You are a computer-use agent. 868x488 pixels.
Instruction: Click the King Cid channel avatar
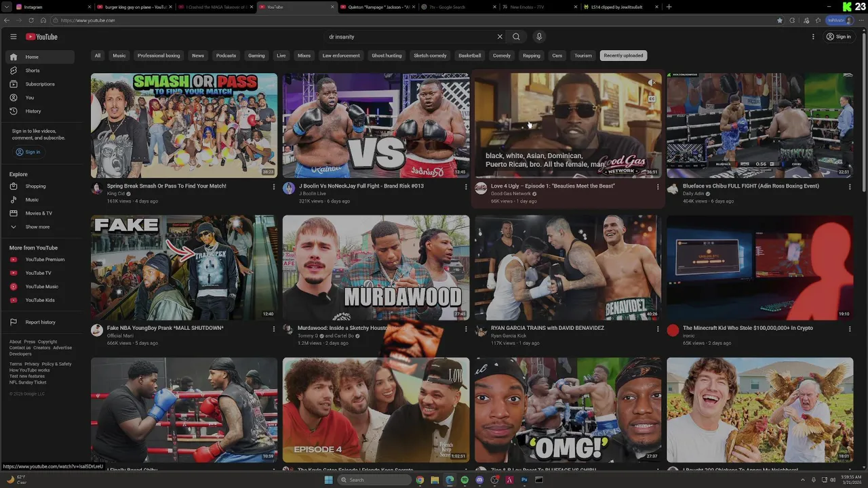97,188
